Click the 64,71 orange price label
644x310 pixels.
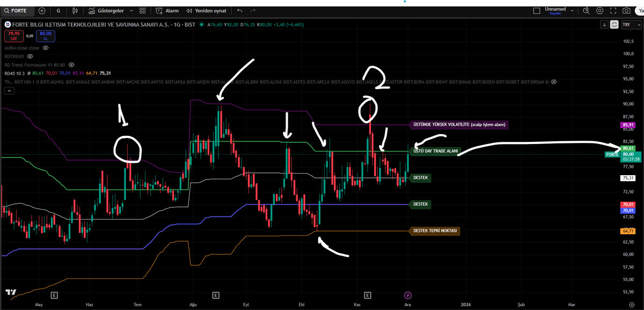(628, 231)
